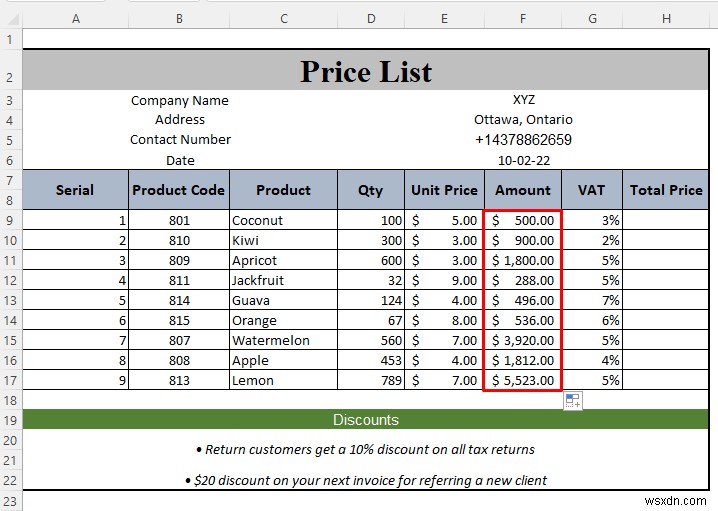Viewport: 718px width, 511px height.
Task: Click the Unit Price header cell
Action: tap(444, 190)
